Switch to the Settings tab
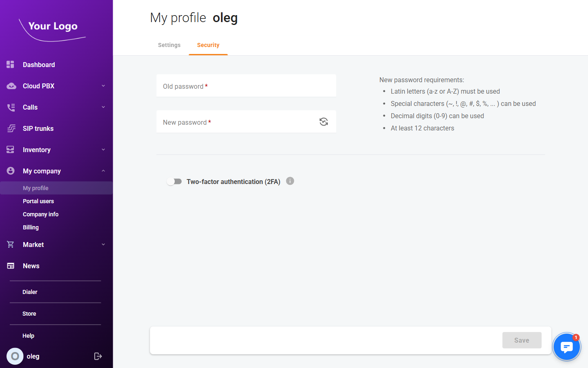The height and width of the screenshot is (368, 588). (x=169, y=45)
